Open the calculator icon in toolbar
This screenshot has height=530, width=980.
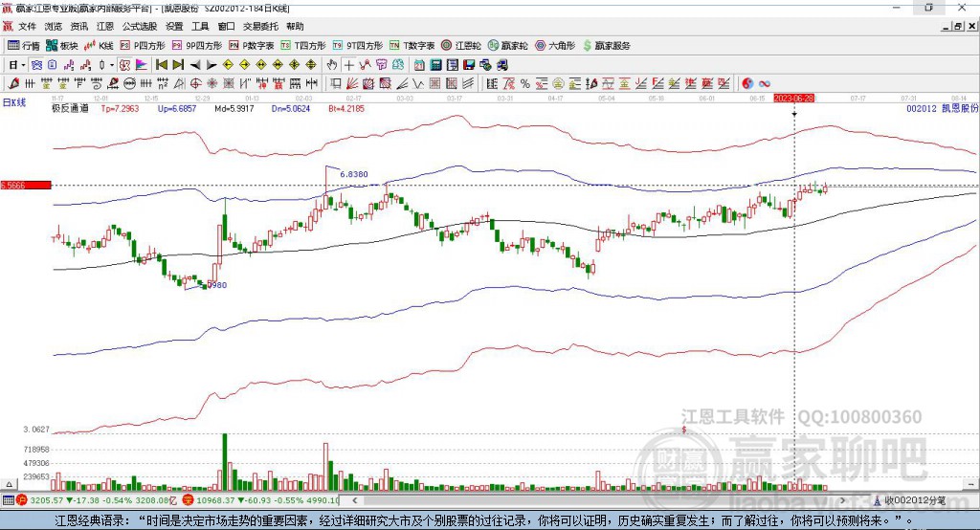coord(435,65)
